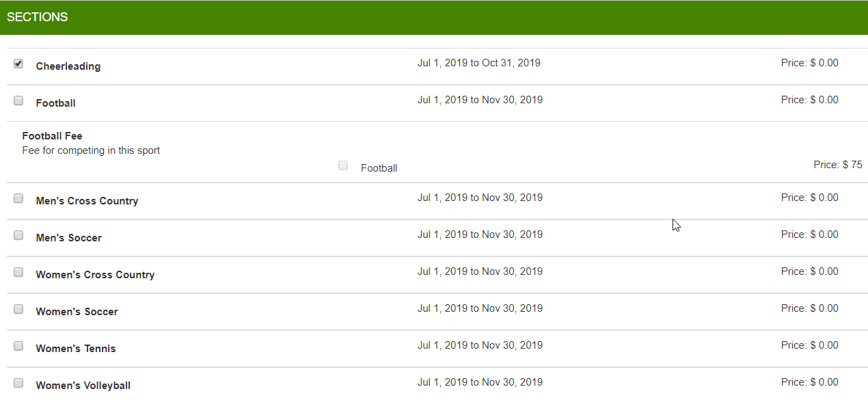Click the Women's Cross Country label
This screenshot has height=402, width=868.
pos(95,275)
